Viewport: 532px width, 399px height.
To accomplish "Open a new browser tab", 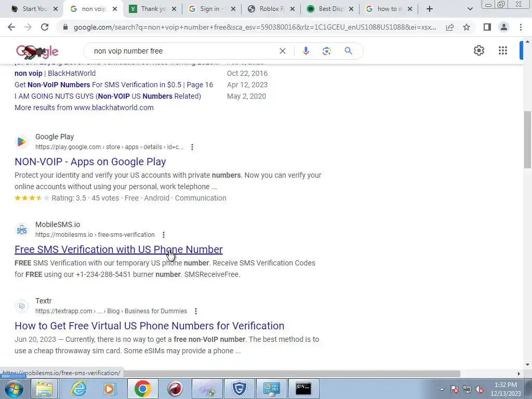I will point(430,9).
